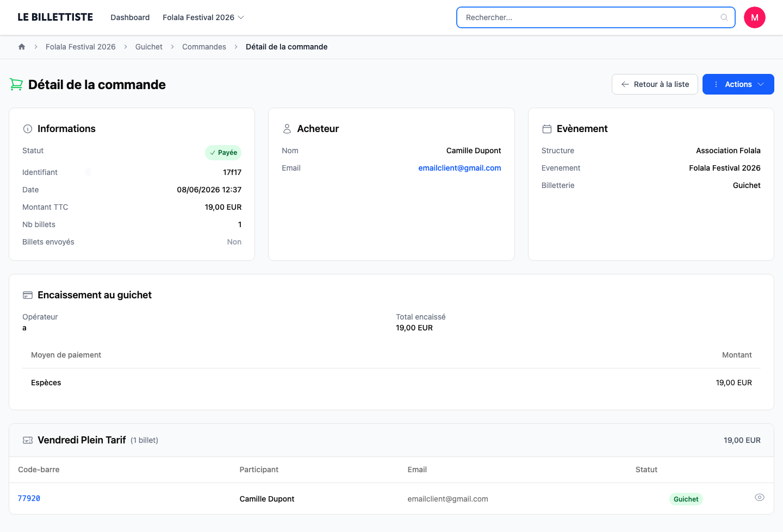Click the LE BILLETTISTE logo
This screenshot has height=532, width=783.
(55, 17)
